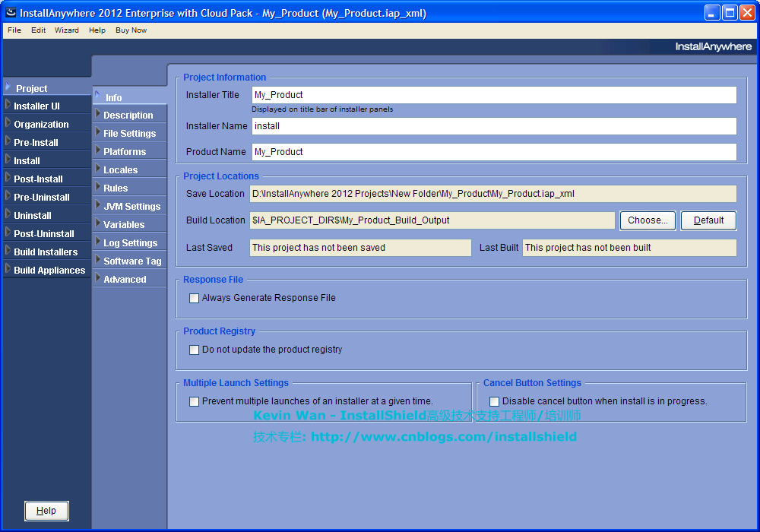The width and height of the screenshot is (760, 532).
Task: Open the Pre-Install task
Action: (47, 142)
